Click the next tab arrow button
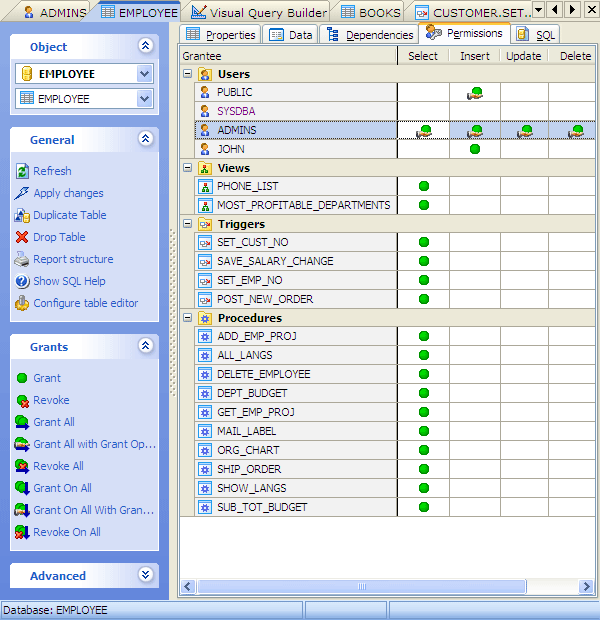600x620 pixels. click(572, 9)
